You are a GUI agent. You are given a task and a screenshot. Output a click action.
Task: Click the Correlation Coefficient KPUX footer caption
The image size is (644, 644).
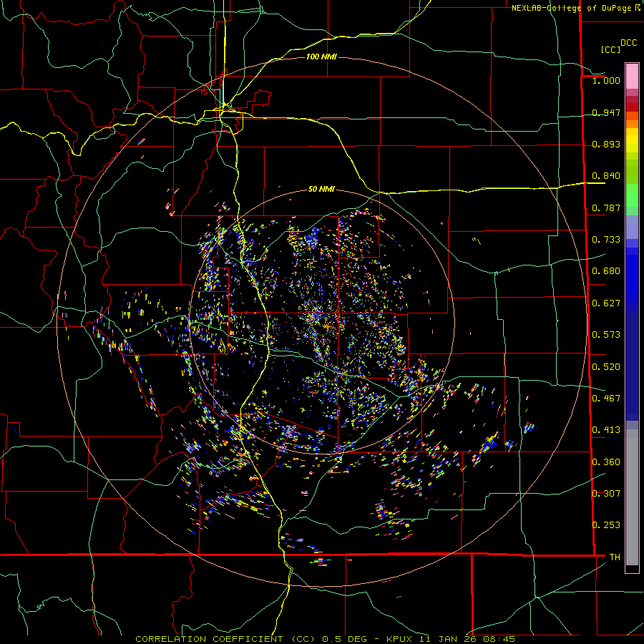click(325, 639)
